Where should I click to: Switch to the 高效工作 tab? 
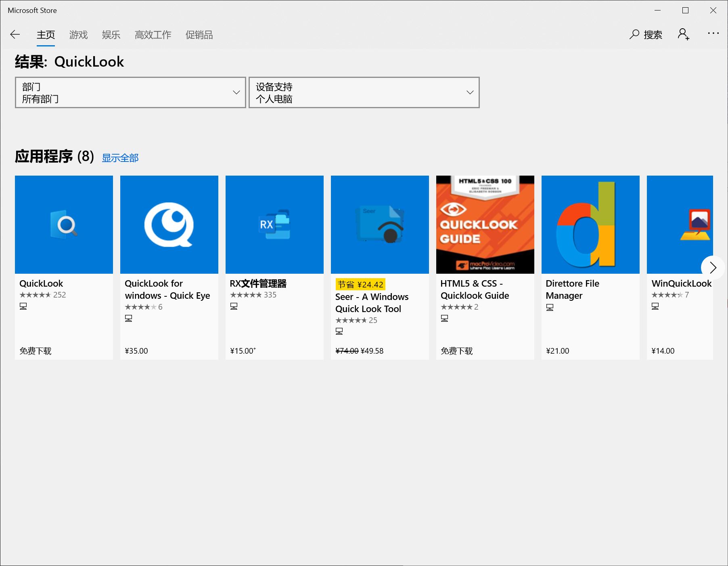[153, 35]
